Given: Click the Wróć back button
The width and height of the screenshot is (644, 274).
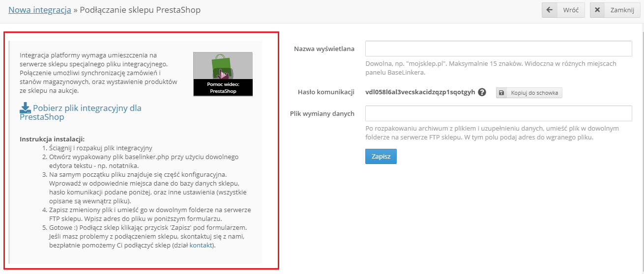Looking at the screenshot, I should pos(563,10).
